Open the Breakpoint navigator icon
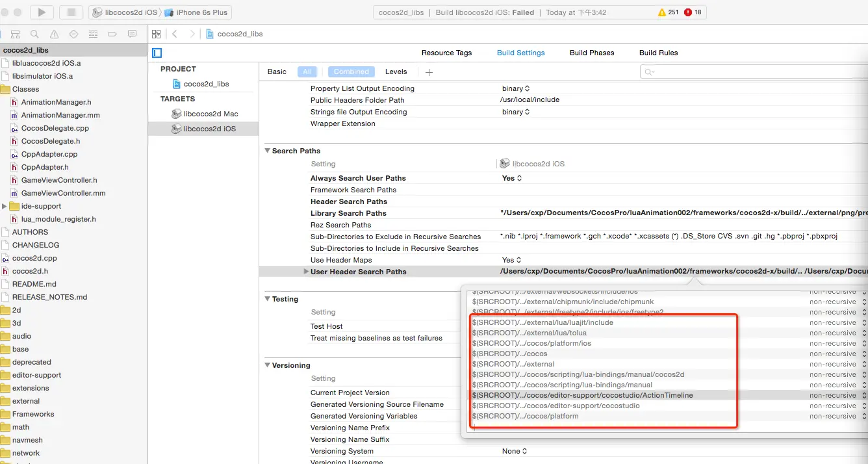 (112, 34)
